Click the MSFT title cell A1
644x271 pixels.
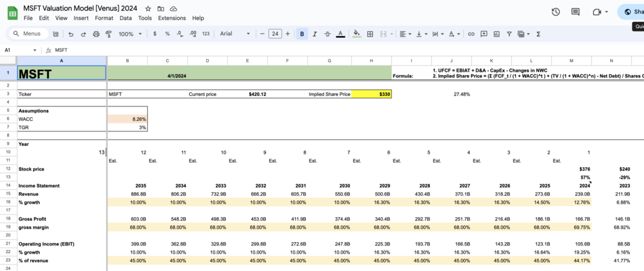pos(62,73)
